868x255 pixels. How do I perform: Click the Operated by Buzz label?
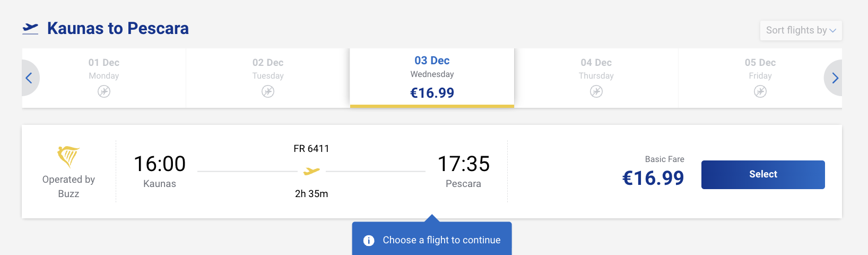[x=68, y=186]
